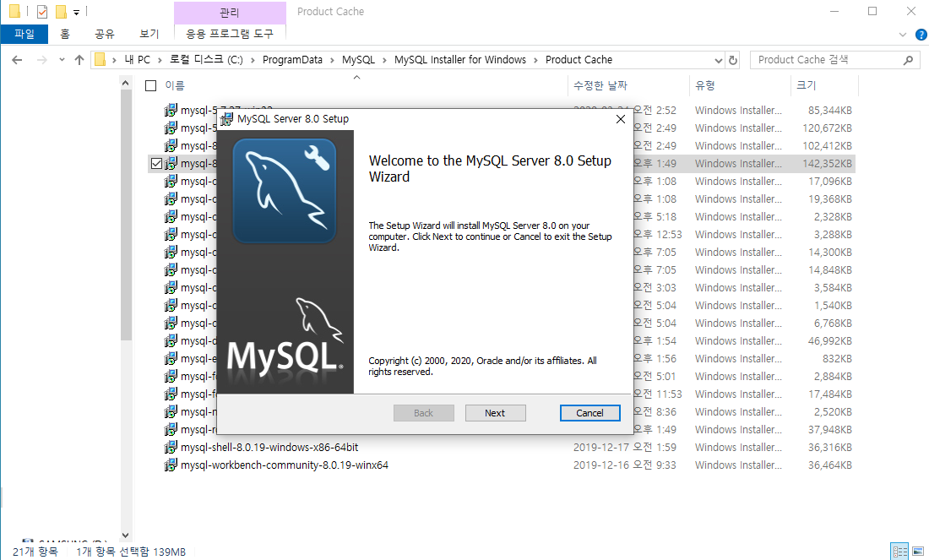Sort by 이름 column header
The image size is (929, 560).
[x=175, y=86]
